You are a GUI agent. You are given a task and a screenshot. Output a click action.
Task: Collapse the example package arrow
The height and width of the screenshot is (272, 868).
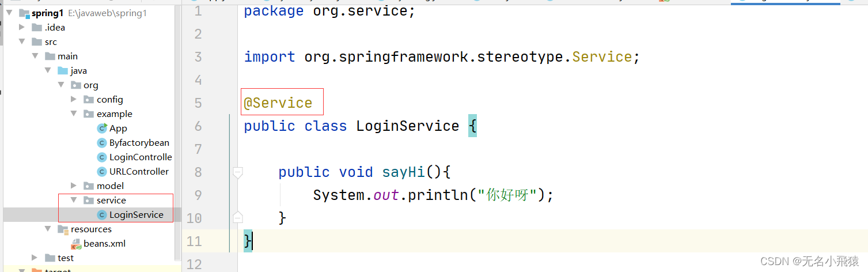pyautogui.click(x=74, y=114)
